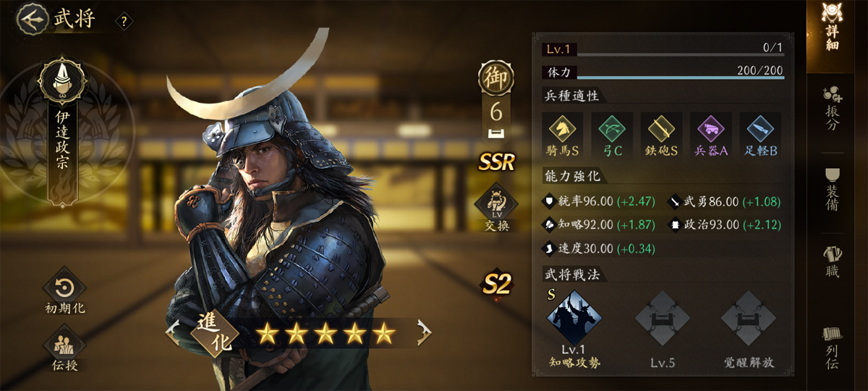Select the 兵器A weapon aptitude icon
The width and height of the screenshot is (868, 391).
click(x=710, y=135)
